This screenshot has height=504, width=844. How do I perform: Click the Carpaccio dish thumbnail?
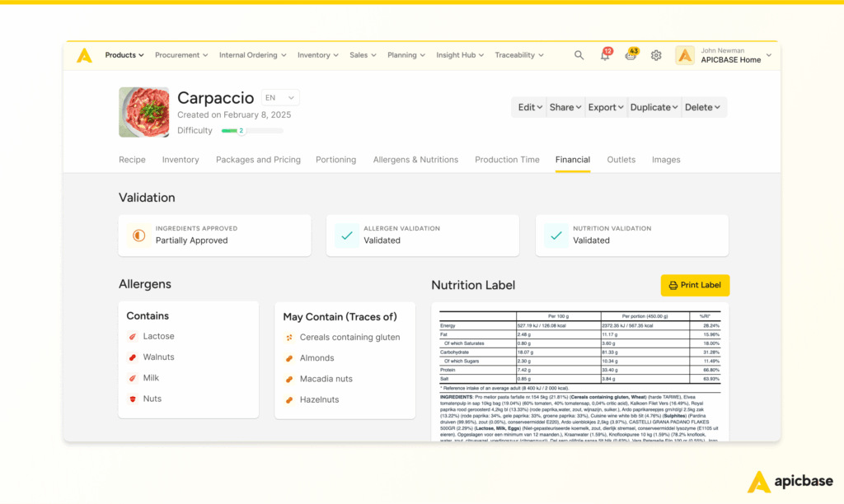[x=143, y=112]
